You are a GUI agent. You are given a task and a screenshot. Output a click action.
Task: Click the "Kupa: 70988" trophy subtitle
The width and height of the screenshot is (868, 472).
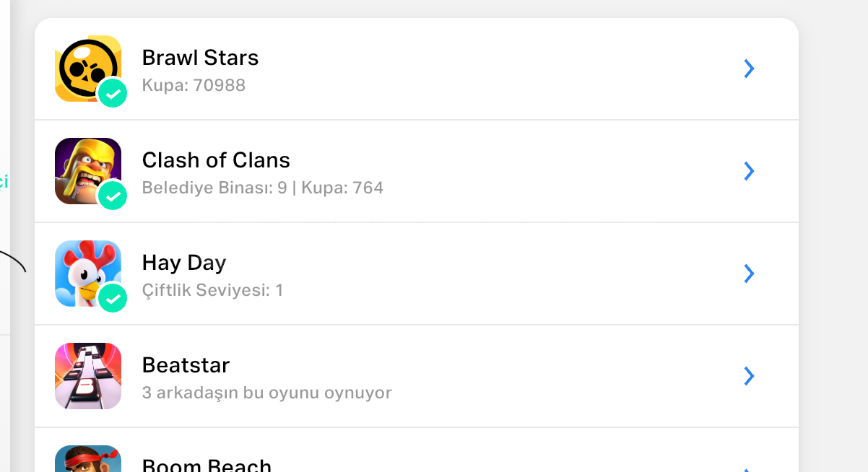point(194,86)
